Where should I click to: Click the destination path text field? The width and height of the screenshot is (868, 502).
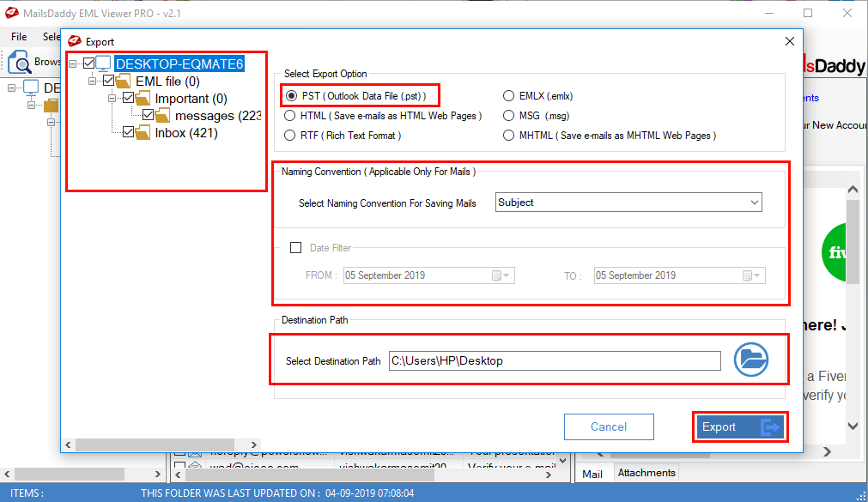pyautogui.click(x=555, y=361)
